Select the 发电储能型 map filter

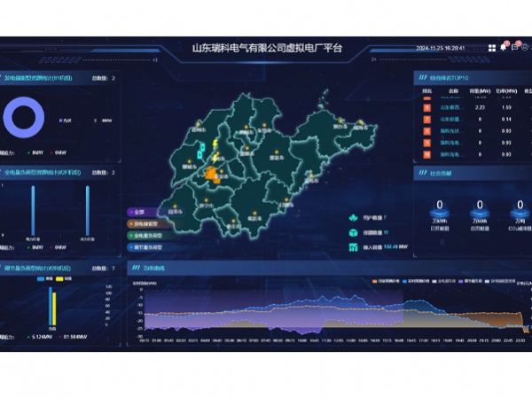point(145,224)
